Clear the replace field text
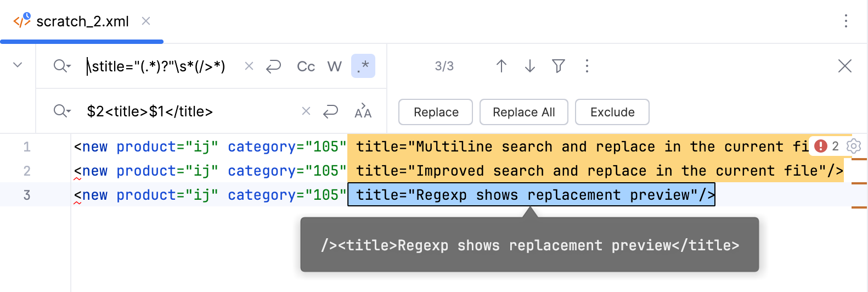This screenshot has width=868, height=292. click(306, 111)
